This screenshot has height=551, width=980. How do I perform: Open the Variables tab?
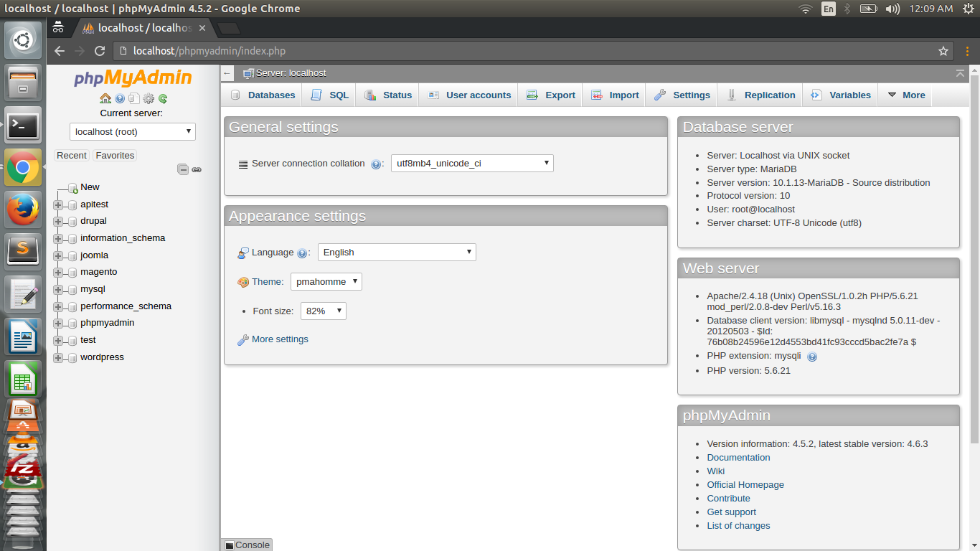(x=840, y=95)
